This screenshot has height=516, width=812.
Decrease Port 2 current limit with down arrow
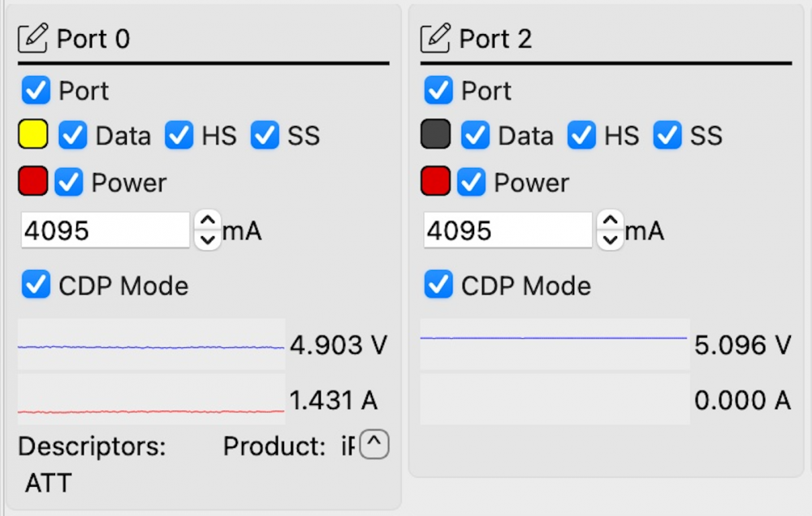tap(611, 240)
